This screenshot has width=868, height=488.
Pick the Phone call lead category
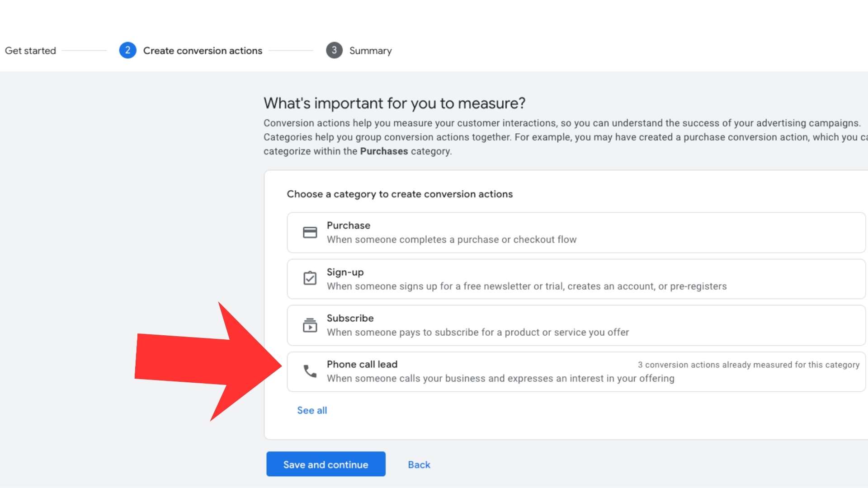click(x=362, y=364)
